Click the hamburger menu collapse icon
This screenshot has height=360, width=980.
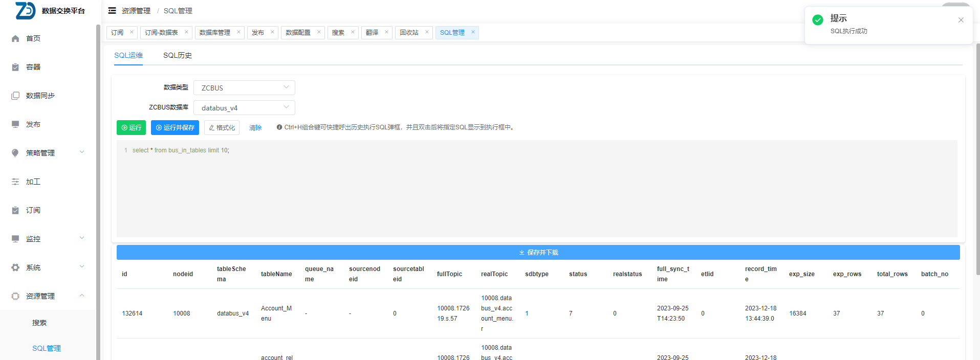112,11
